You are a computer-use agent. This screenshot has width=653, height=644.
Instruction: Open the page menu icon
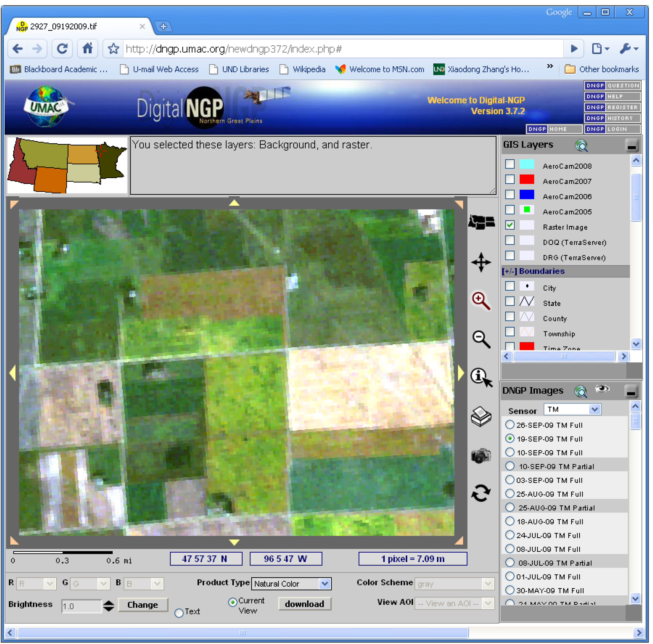pos(601,49)
